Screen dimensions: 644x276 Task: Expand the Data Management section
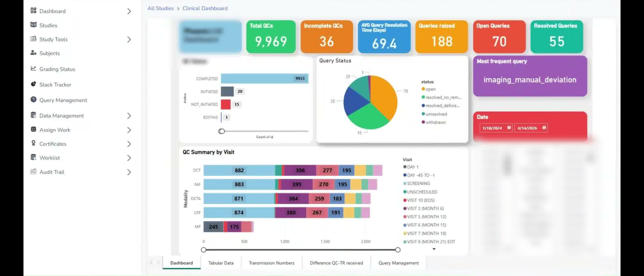[x=129, y=116]
